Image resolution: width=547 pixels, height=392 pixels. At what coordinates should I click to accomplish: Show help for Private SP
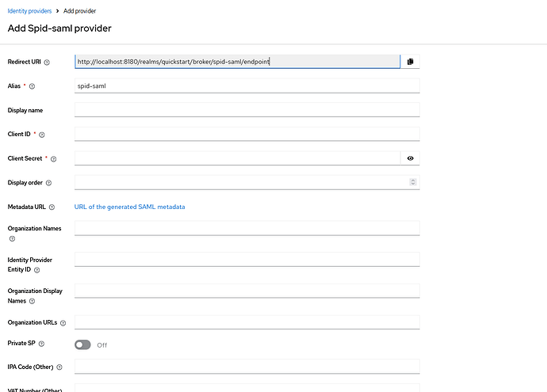coord(41,344)
